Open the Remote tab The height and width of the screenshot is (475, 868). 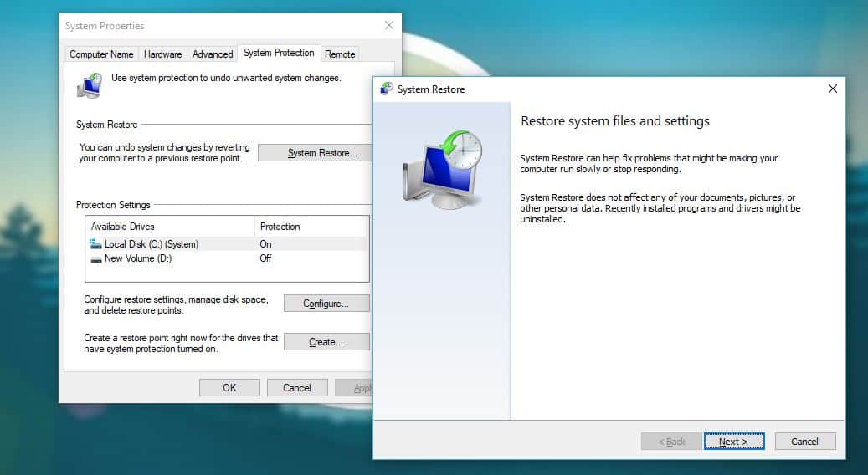tap(340, 54)
